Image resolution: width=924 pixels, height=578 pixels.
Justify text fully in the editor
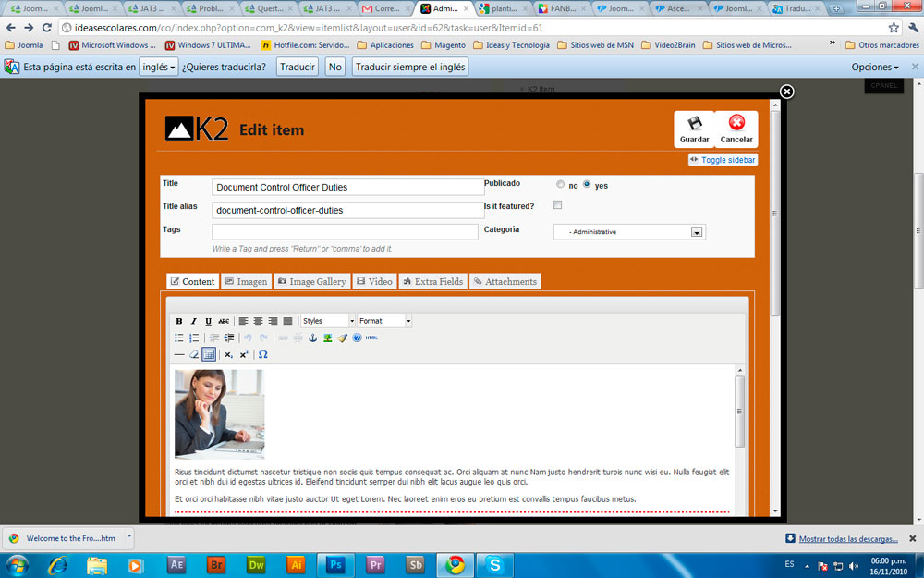click(287, 321)
